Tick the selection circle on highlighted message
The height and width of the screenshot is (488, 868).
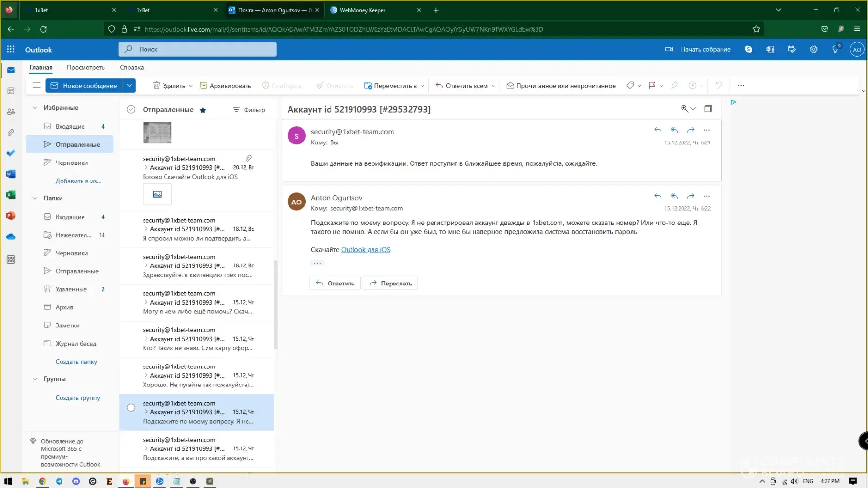click(131, 407)
